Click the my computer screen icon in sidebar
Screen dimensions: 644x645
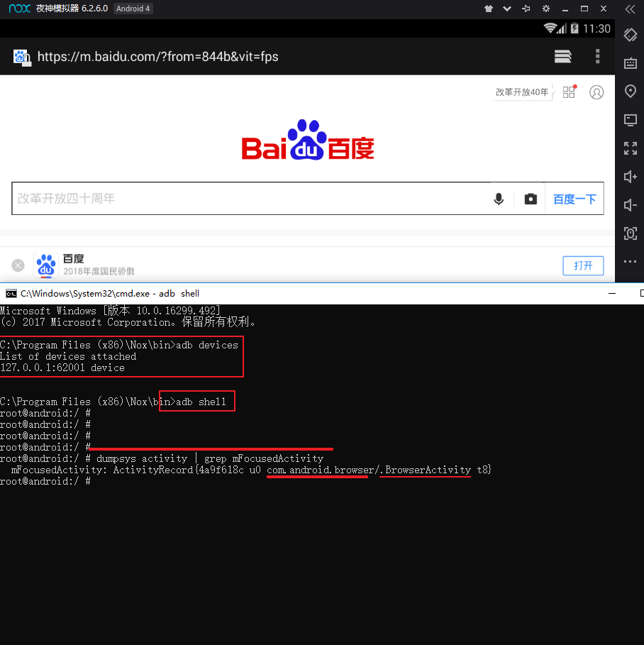tap(631, 120)
